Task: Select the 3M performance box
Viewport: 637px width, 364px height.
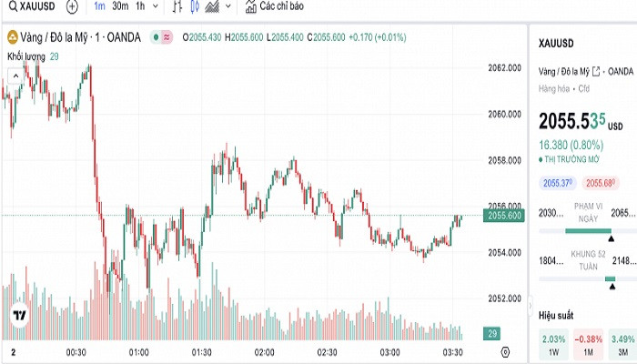Action: pos(623,344)
